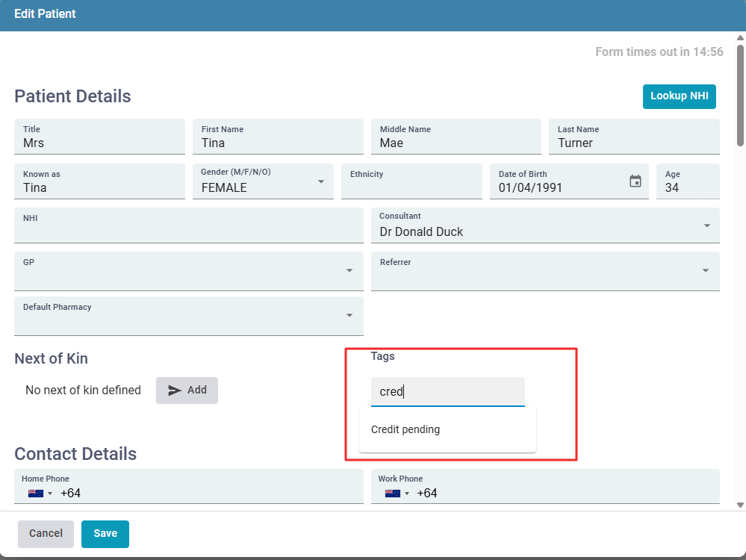Image resolution: width=746 pixels, height=560 pixels.
Task: Click the scrollbar down arrow
Action: 740,505
